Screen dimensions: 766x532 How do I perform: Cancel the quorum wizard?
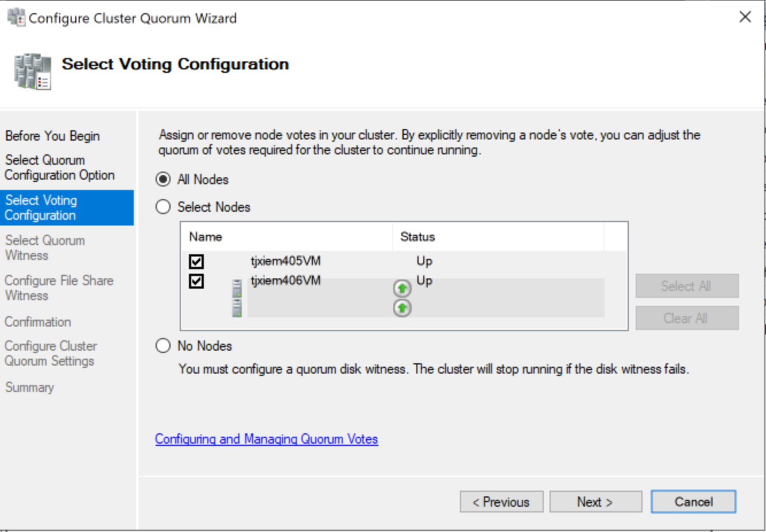[693, 502]
